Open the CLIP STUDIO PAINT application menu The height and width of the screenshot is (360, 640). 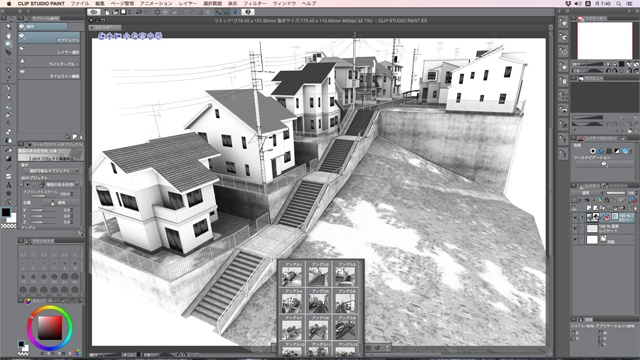tap(41, 3)
